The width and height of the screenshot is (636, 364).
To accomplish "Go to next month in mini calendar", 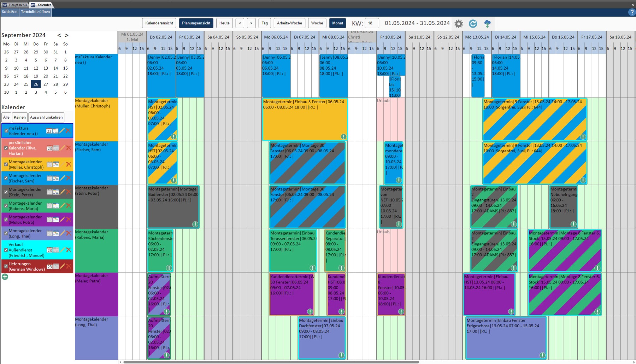I will 66,35.
